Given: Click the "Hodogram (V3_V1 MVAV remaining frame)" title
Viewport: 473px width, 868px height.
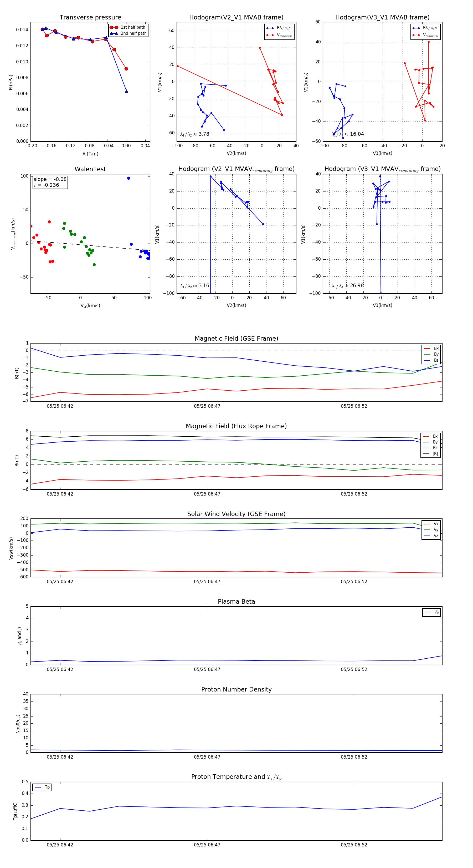Looking at the screenshot, I should pos(382,169).
